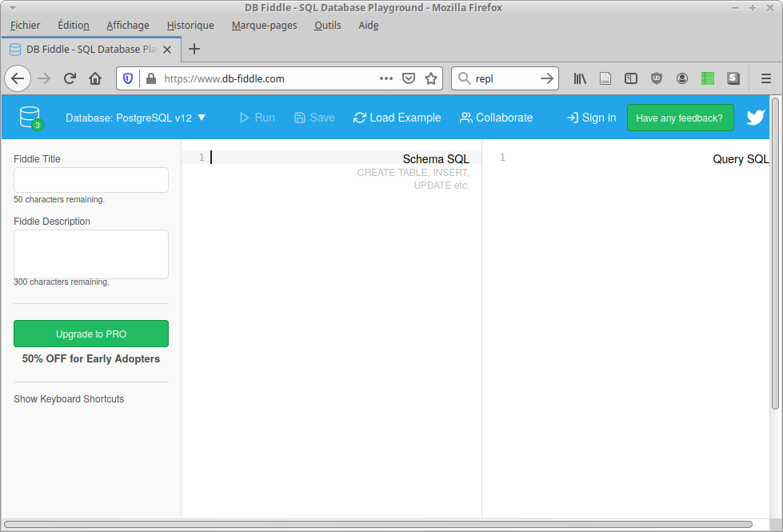The height and width of the screenshot is (532, 783).
Task: Open the Collaborate option
Action: (497, 118)
